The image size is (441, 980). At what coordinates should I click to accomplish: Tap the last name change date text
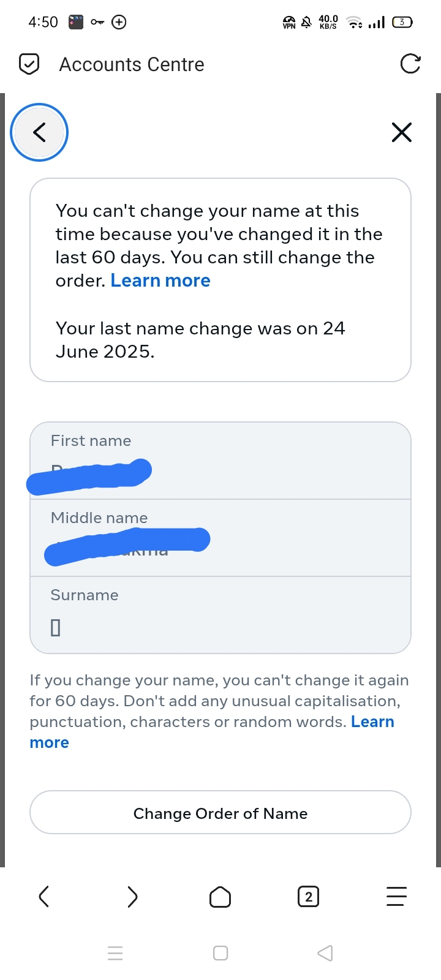[200, 340]
